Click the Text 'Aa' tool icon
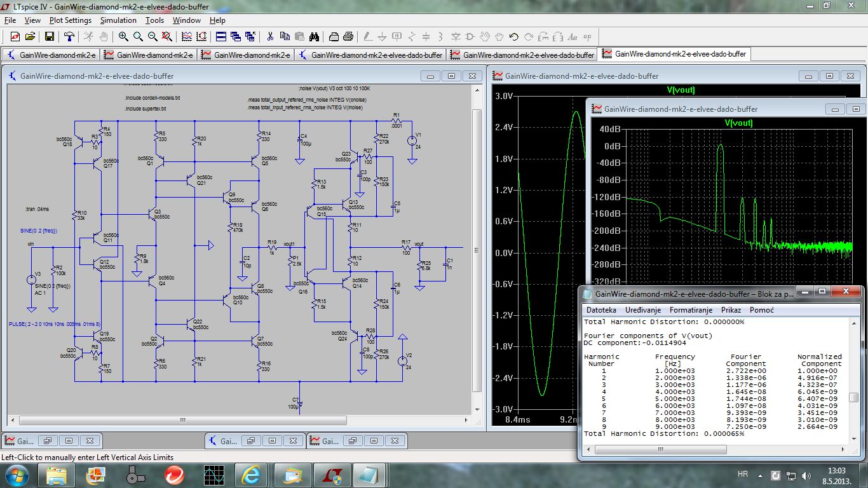Image resolution: width=868 pixels, height=488 pixels. [573, 37]
